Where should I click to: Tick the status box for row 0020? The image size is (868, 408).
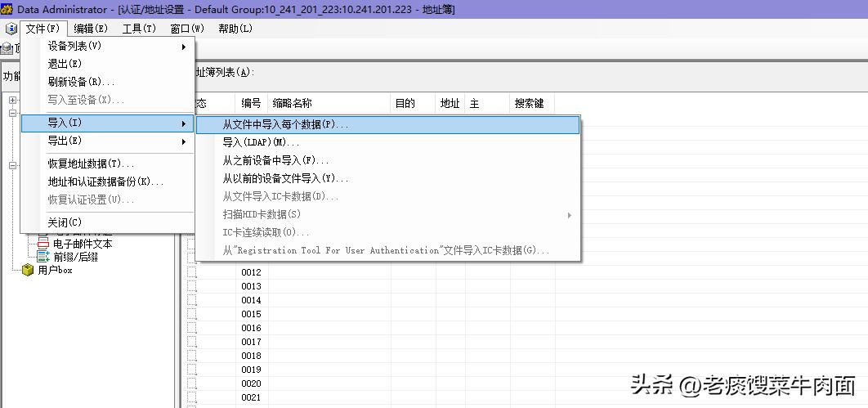tap(192, 383)
